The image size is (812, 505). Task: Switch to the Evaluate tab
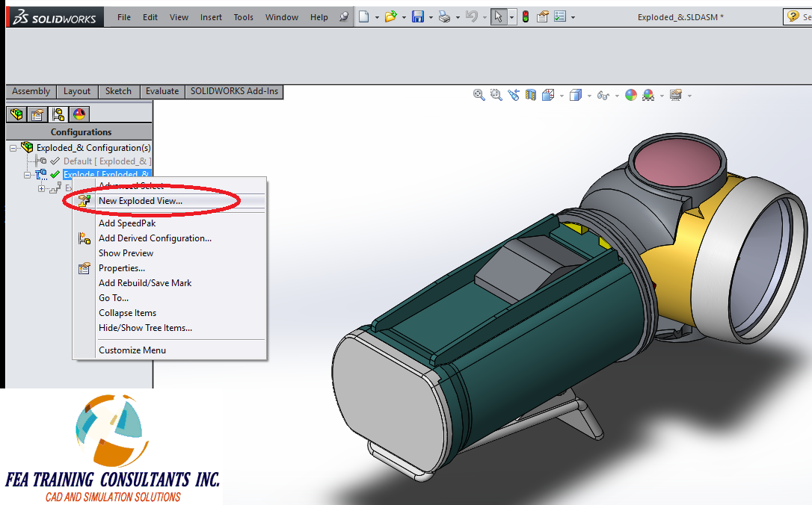pos(162,91)
